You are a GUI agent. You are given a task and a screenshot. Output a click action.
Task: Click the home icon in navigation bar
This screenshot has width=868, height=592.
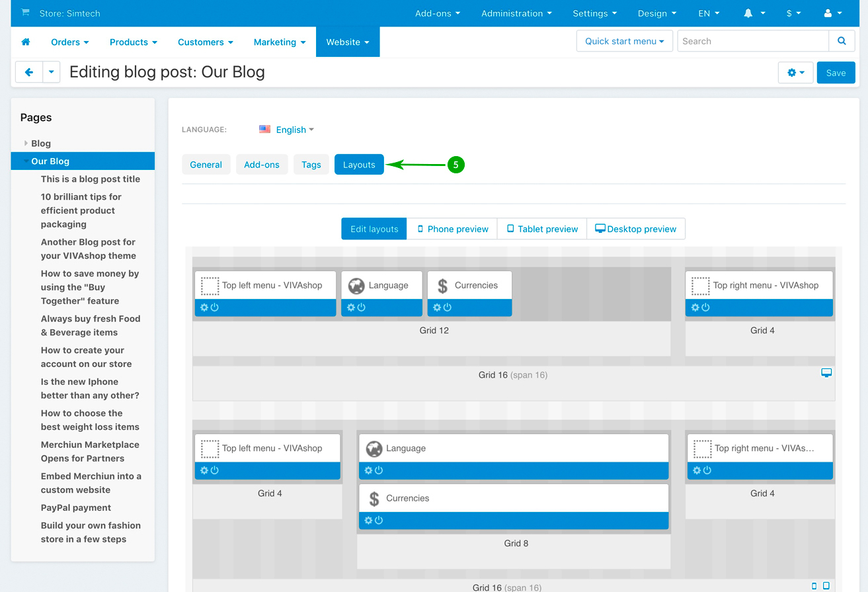click(26, 42)
